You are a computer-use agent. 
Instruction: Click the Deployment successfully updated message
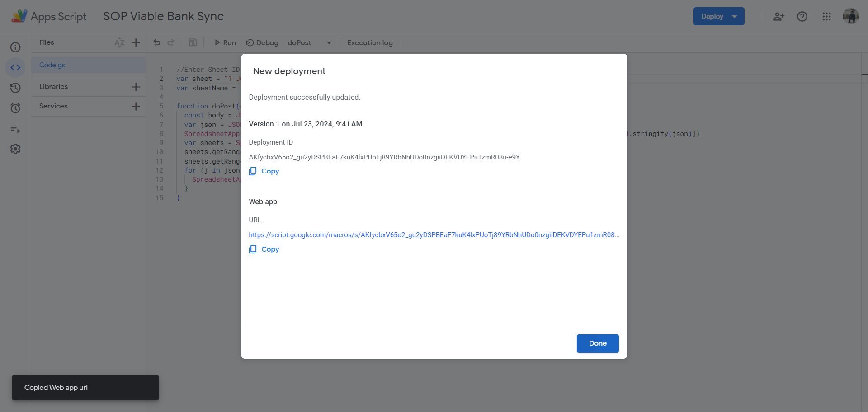tap(305, 98)
